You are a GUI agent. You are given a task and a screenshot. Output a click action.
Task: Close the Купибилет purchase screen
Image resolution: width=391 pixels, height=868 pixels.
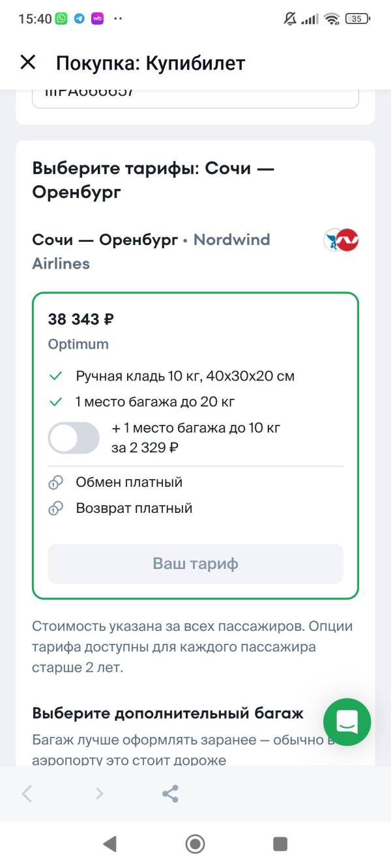(x=28, y=63)
